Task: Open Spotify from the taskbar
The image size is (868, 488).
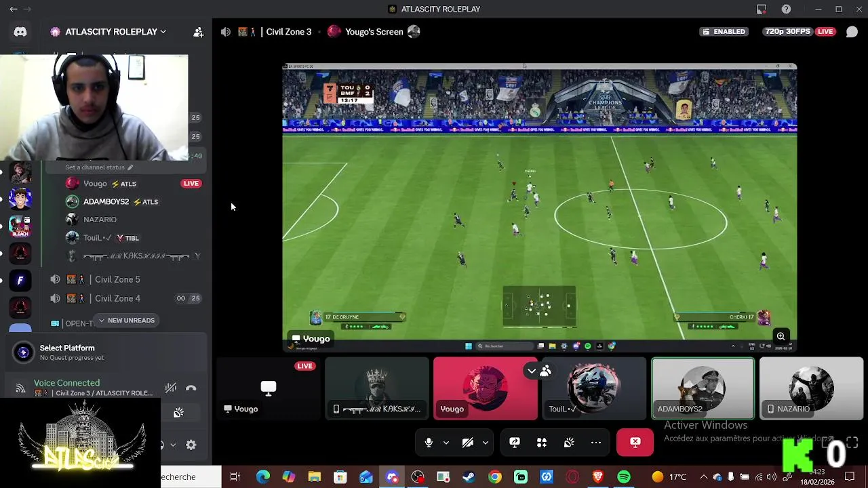Action: 624,477
